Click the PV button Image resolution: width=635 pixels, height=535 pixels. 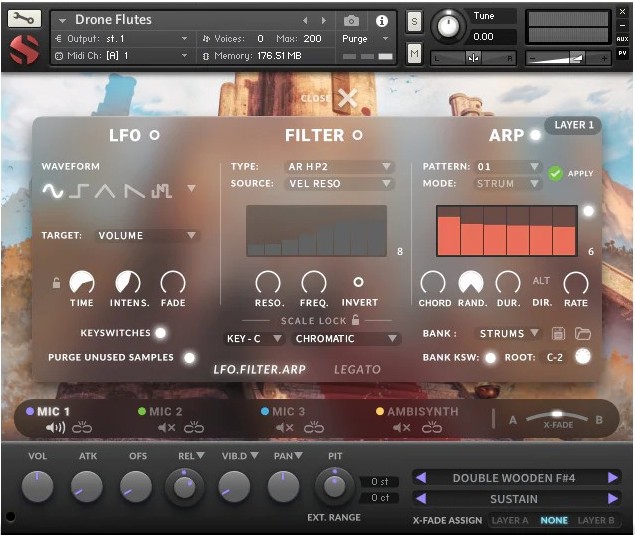click(x=622, y=53)
